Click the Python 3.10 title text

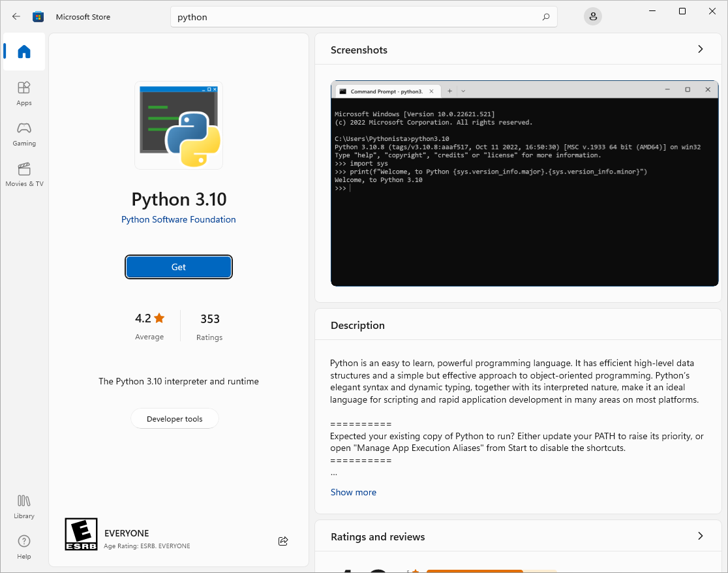coord(179,199)
